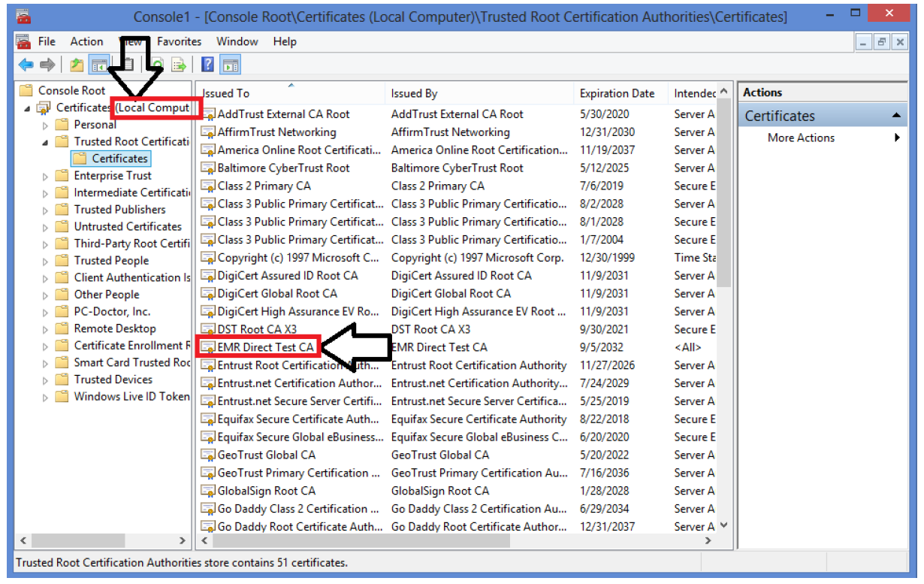
Task: Click inner console window restore button
Action: click(x=882, y=42)
